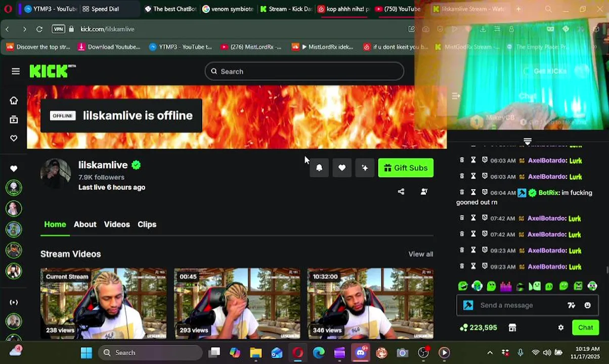Click View all stream videos
The width and height of the screenshot is (609, 364).
pyautogui.click(x=421, y=254)
